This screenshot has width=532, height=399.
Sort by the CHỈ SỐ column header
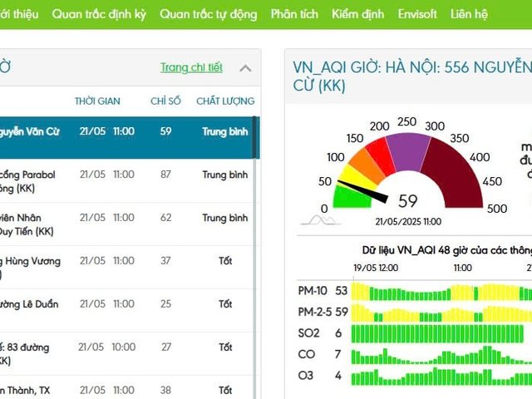point(165,101)
